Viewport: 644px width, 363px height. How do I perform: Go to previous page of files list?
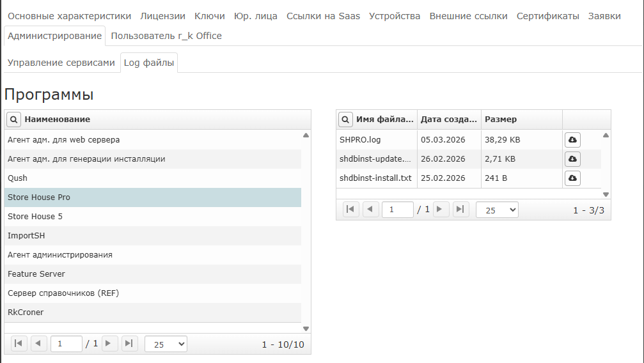pos(371,209)
